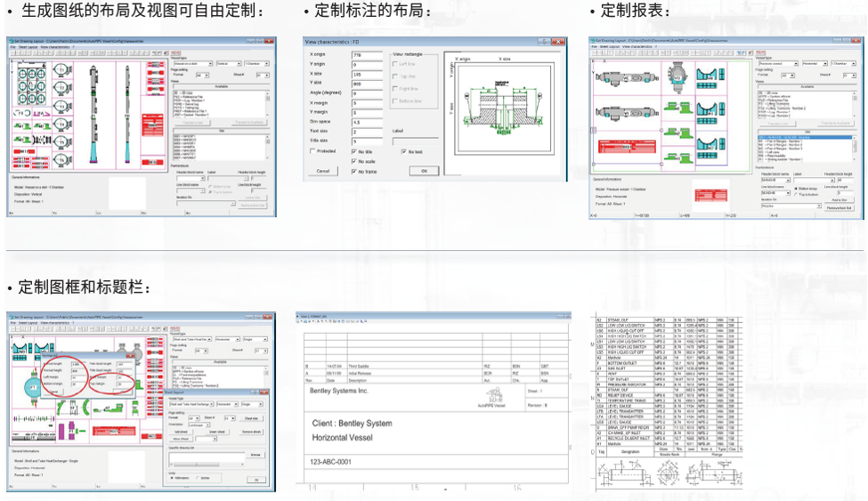The image size is (868, 501).
Task: Select the Millimeters radio button
Action: coord(172,478)
